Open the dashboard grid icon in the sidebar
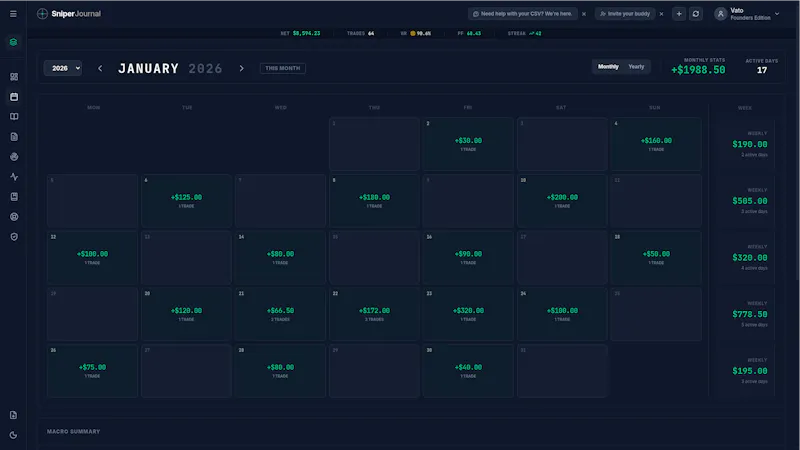The height and width of the screenshot is (450, 800). tap(14, 77)
